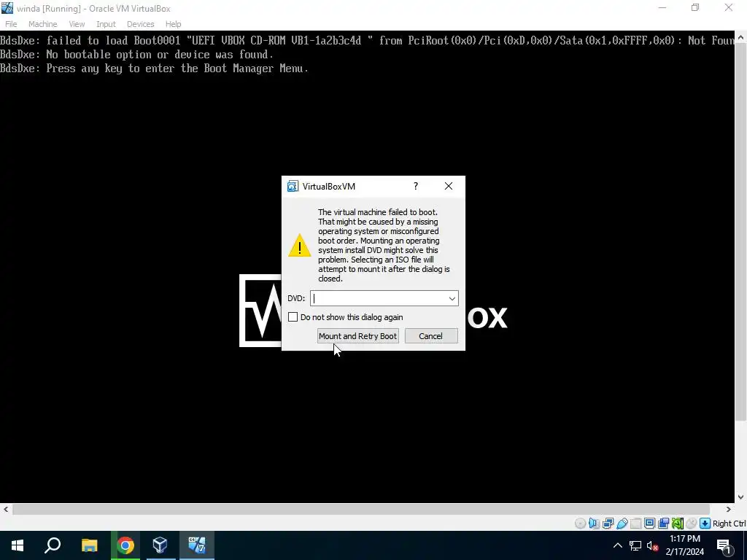747x560 pixels.
Task: Switch to Google Chrome on taskbar
Action: (x=125, y=545)
